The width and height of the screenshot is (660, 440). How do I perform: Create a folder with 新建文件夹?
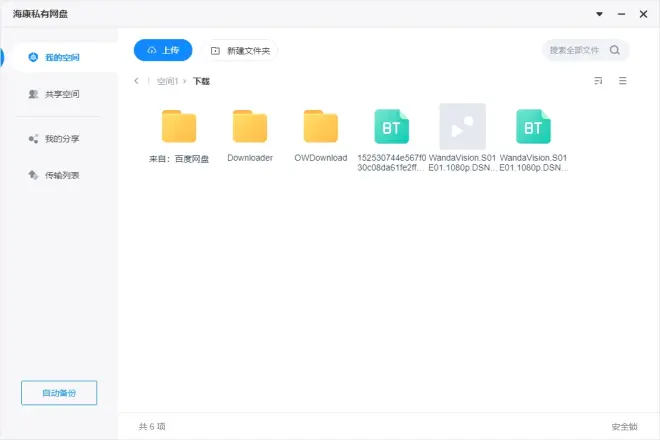240,50
